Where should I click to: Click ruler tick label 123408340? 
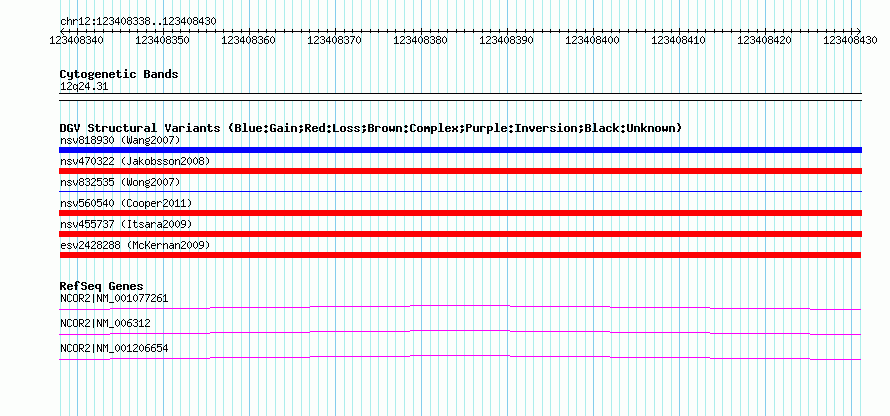click(x=77, y=40)
